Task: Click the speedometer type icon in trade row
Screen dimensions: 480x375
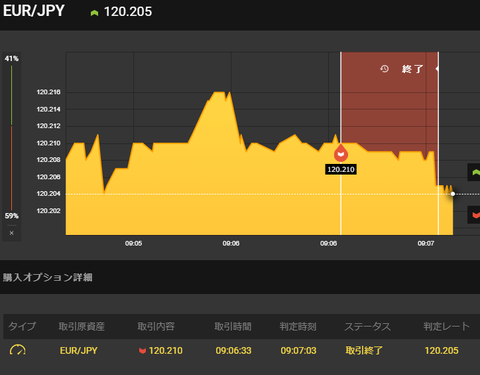Action: point(17,350)
